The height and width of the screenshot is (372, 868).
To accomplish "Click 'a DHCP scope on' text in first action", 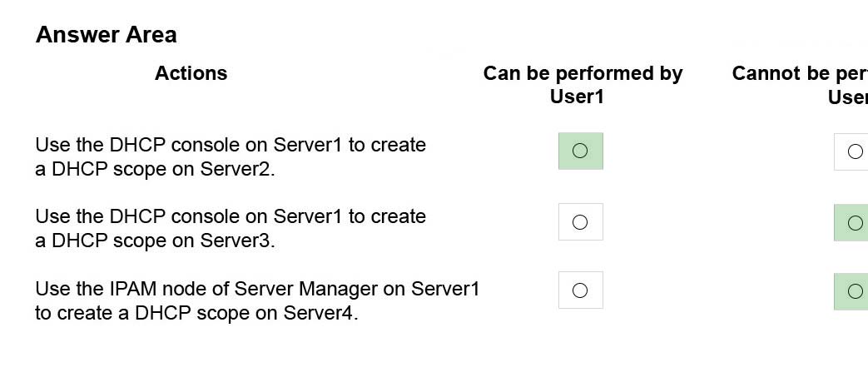I will pos(115,169).
